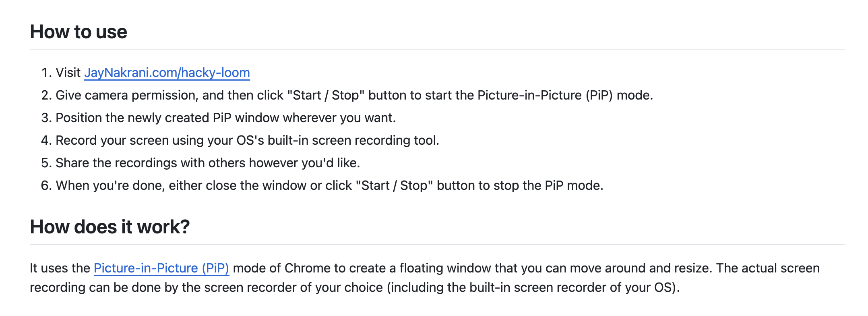
Task: Click the divider line under "How to use"
Action: coord(437,49)
